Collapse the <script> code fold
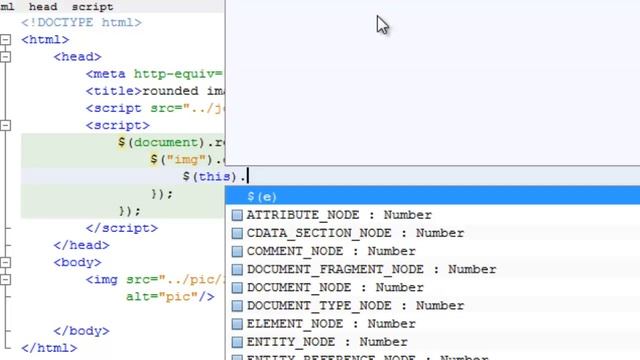 5,125
